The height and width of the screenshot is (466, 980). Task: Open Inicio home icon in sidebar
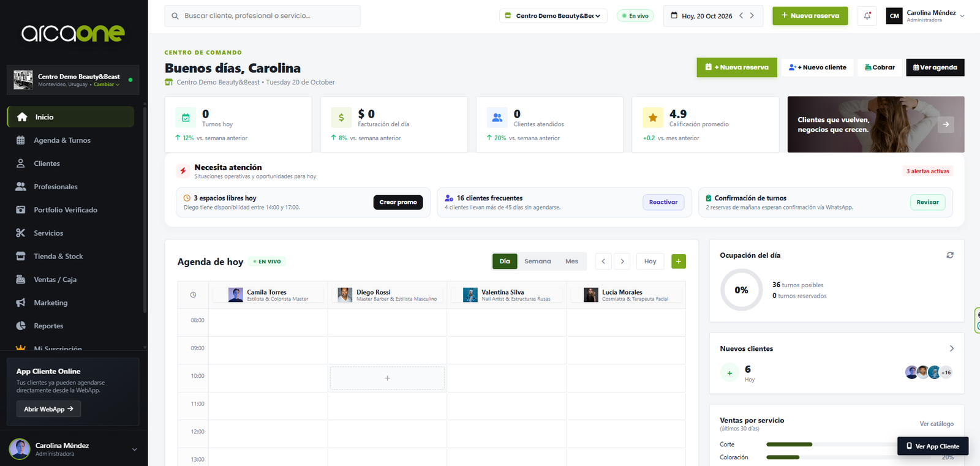tap(22, 117)
